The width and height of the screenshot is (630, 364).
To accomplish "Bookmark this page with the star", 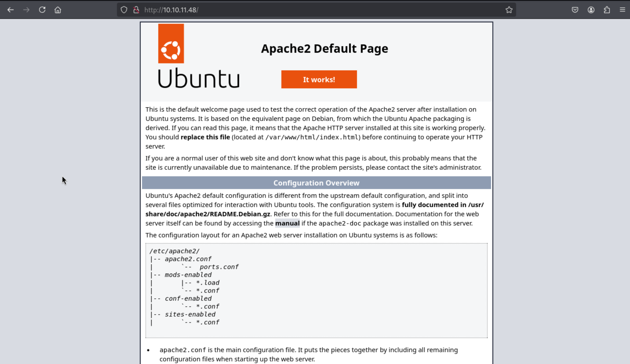I will 509,10.
